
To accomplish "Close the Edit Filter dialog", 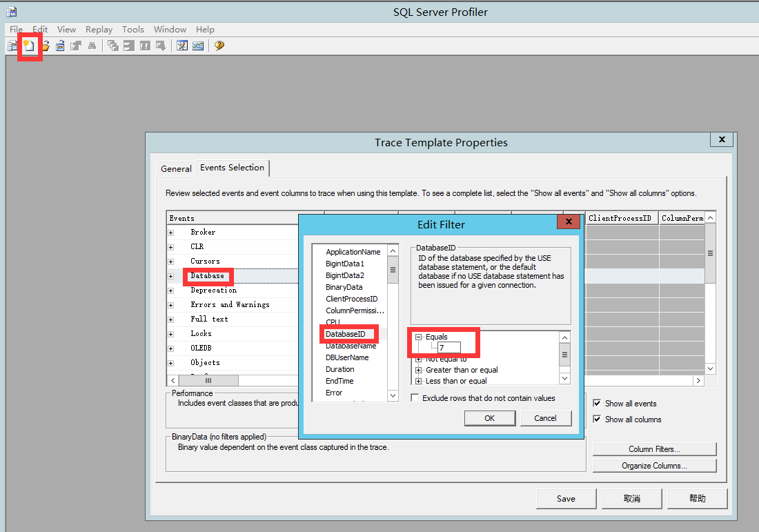I will tap(569, 221).
